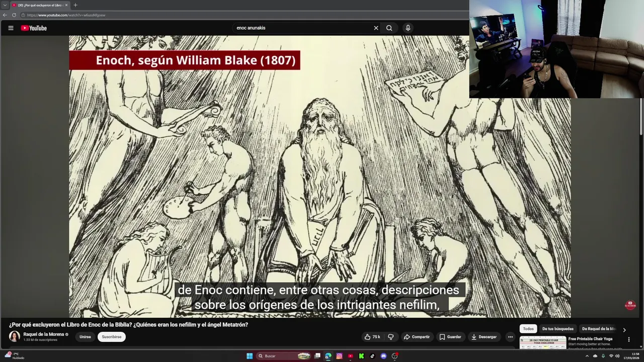Show more chips with right arrow
Screen dimensions: 644x362
(x=624, y=330)
